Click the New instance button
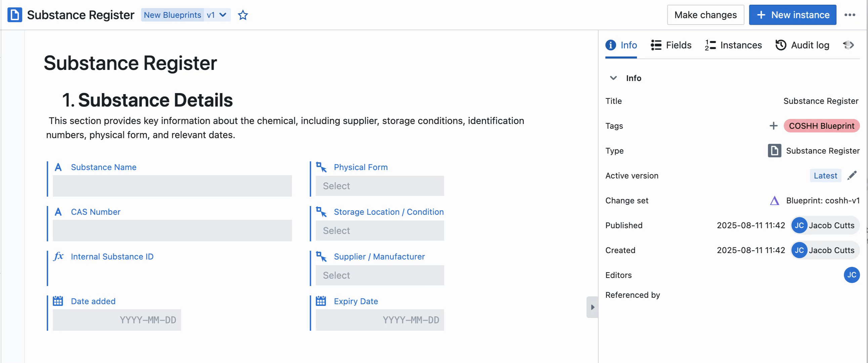This screenshot has height=363, width=868. 792,15
